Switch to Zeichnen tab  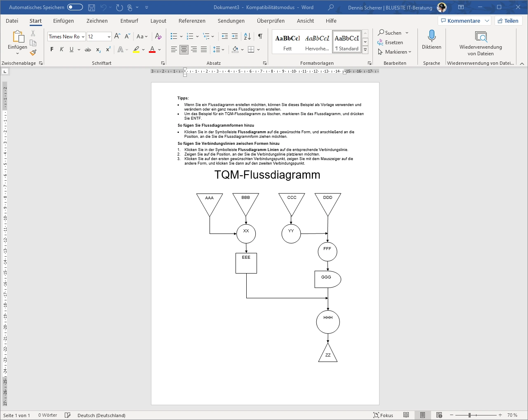(97, 21)
